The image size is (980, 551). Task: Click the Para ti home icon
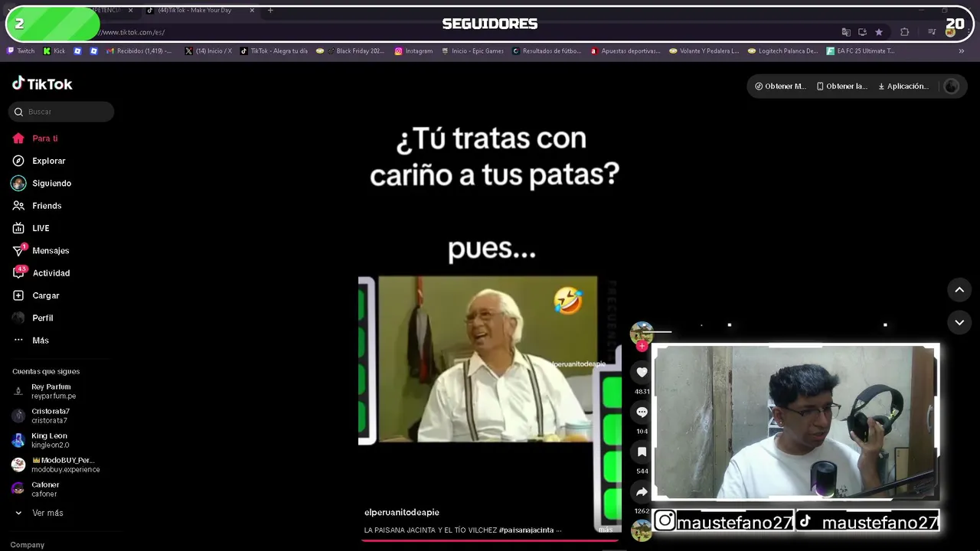tap(18, 139)
